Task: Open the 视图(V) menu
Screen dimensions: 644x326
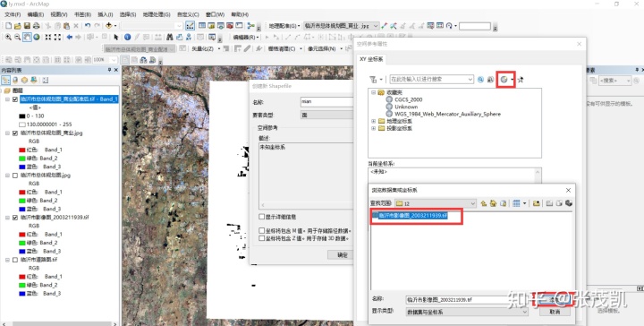Action: [x=59, y=14]
